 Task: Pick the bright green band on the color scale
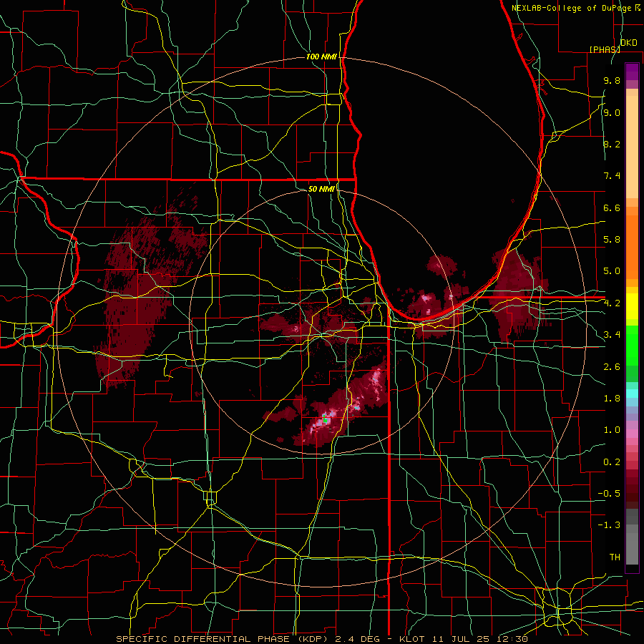(632, 345)
